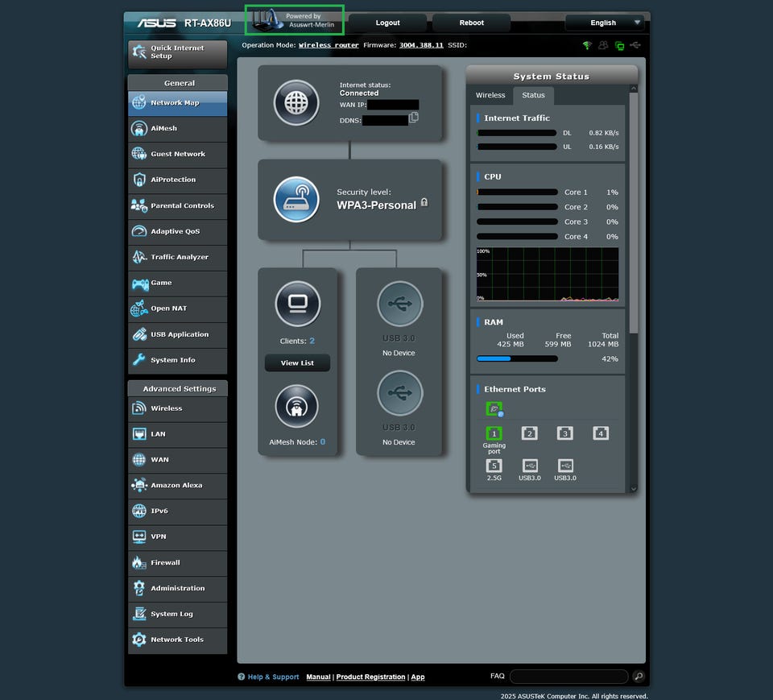Click the Clients computer icon

tap(297, 304)
